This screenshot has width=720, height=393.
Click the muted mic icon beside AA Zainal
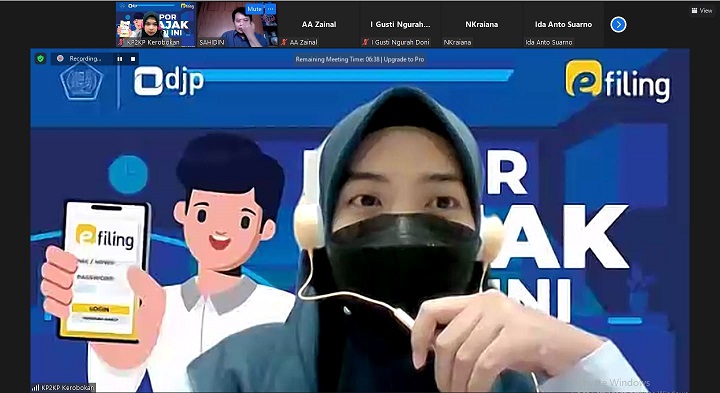click(284, 42)
